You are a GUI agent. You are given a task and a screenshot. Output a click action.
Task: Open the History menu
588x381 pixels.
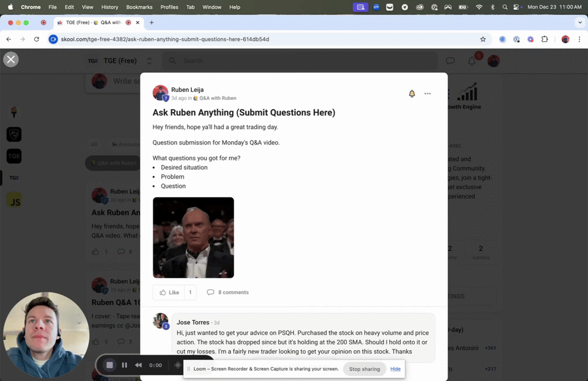pyautogui.click(x=110, y=7)
